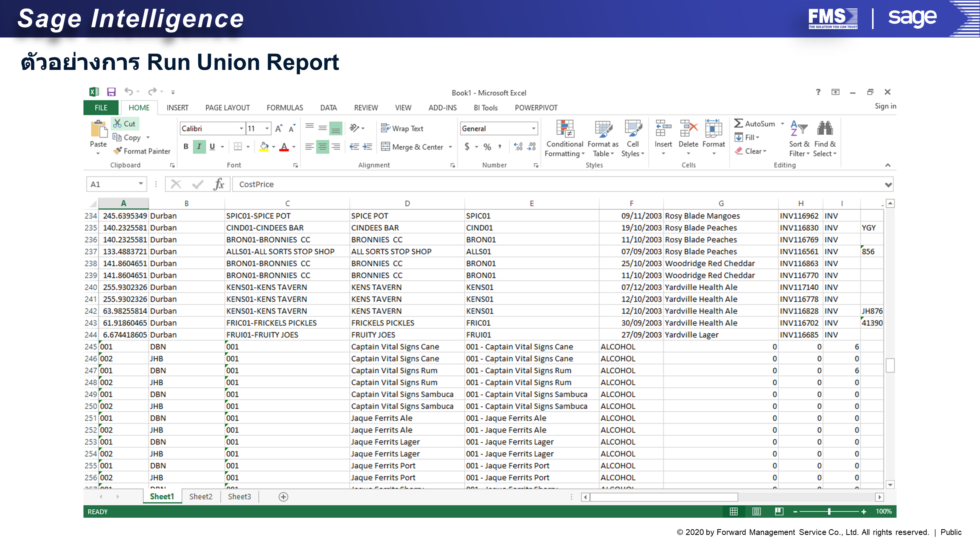Toggle Center horizontal alignment
Screen dimensions: 980x551
[x=323, y=147]
